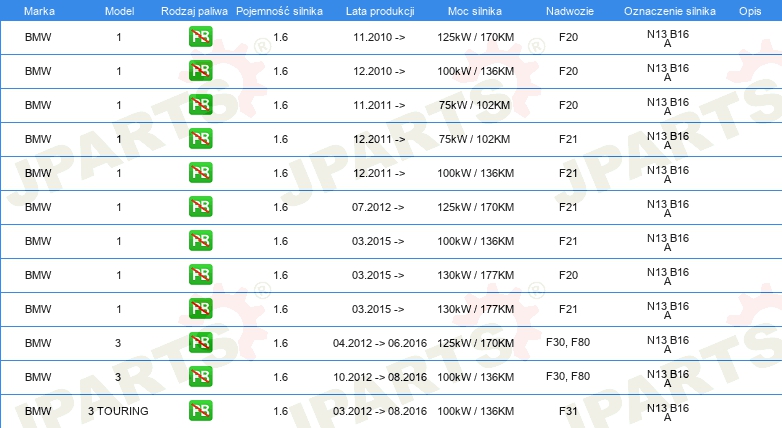
Task: Click 1.6 engine capacity in 12.2010 row
Action: coord(280,71)
